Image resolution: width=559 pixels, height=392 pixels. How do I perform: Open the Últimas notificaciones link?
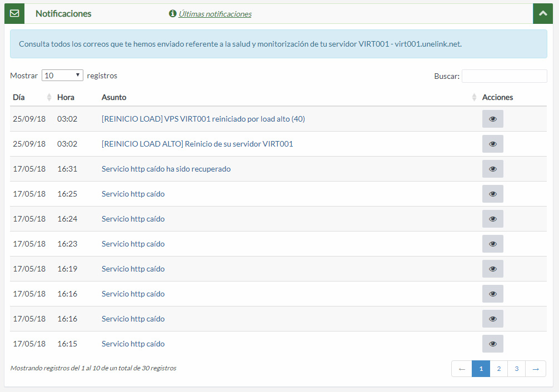(x=216, y=13)
